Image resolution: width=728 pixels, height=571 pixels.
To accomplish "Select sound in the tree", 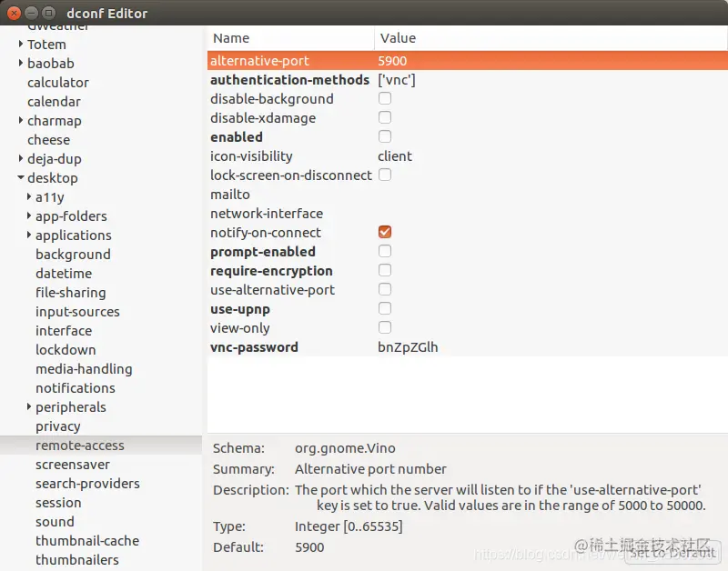I will (x=55, y=521).
